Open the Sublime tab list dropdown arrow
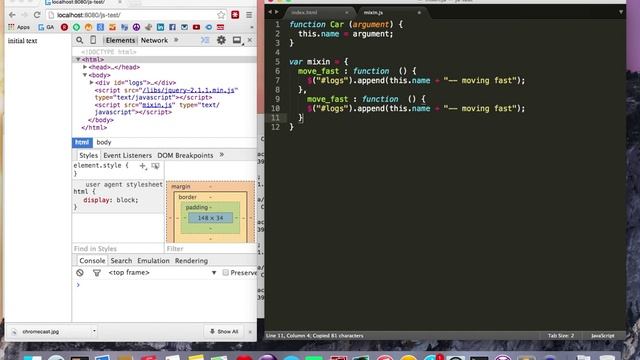Image resolution: width=640 pixels, height=360 pixels. 621,12
